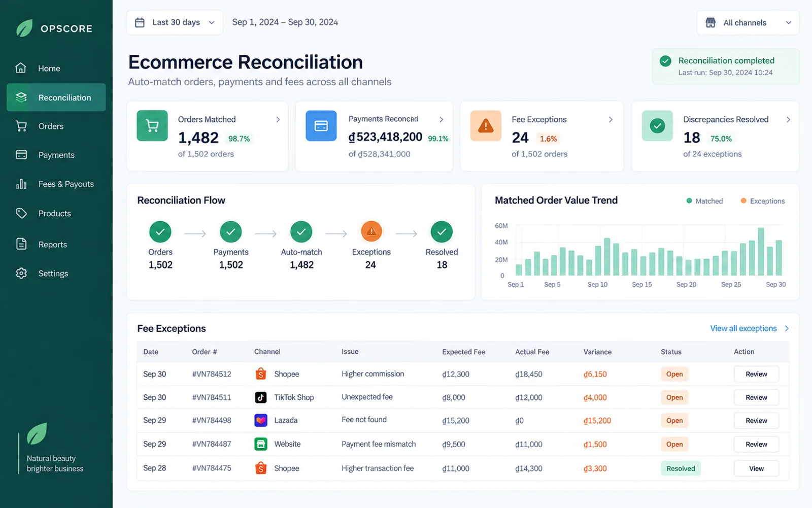Open the Last 30 days date dropdown
Image resolution: width=812 pixels, height=508 pixels.
[175, 22]
